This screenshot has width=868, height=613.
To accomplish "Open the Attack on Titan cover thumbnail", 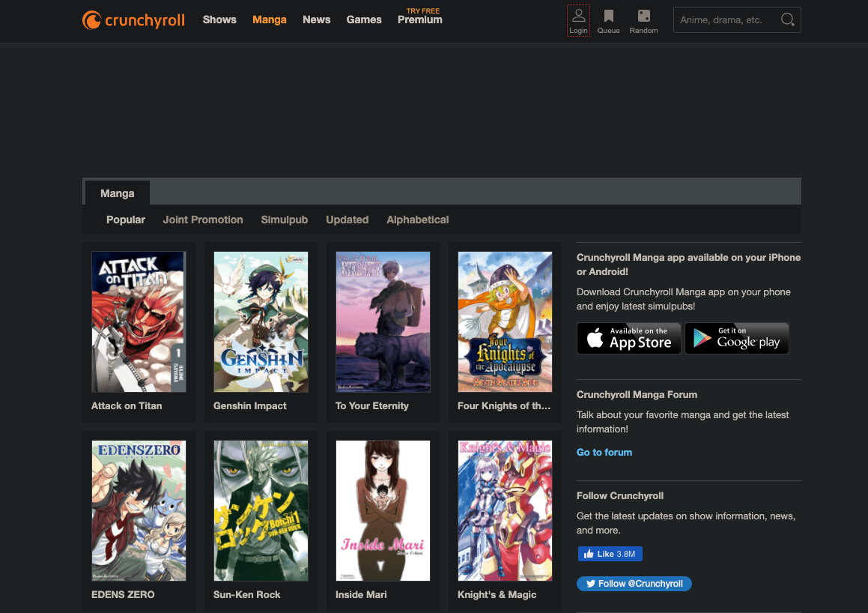I will [x=139, y=321].
